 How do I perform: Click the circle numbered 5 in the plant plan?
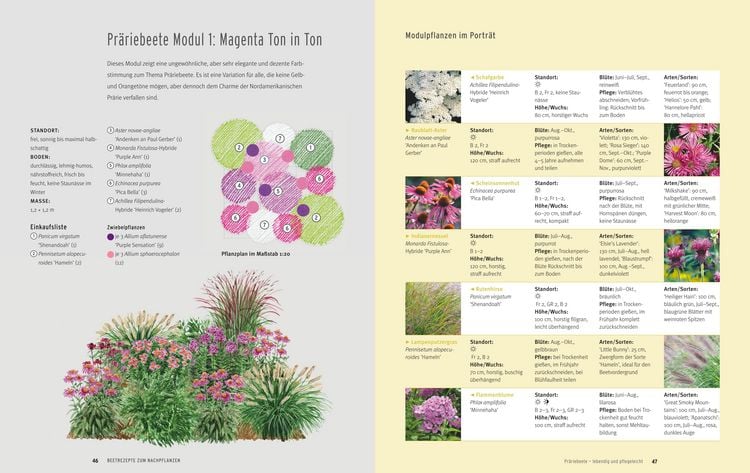point(277,191)
